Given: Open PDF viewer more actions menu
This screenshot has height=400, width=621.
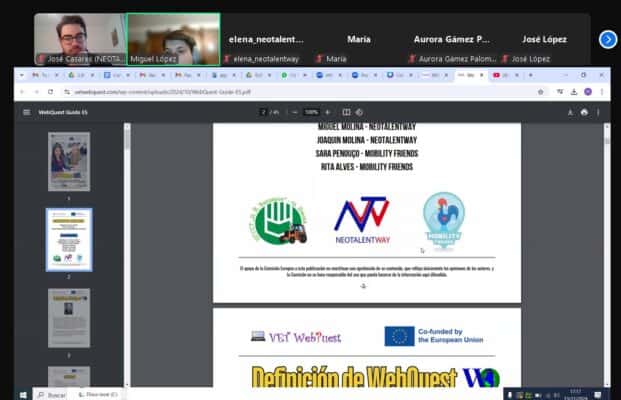Looking at the screenshot, I should pos(599,112).
